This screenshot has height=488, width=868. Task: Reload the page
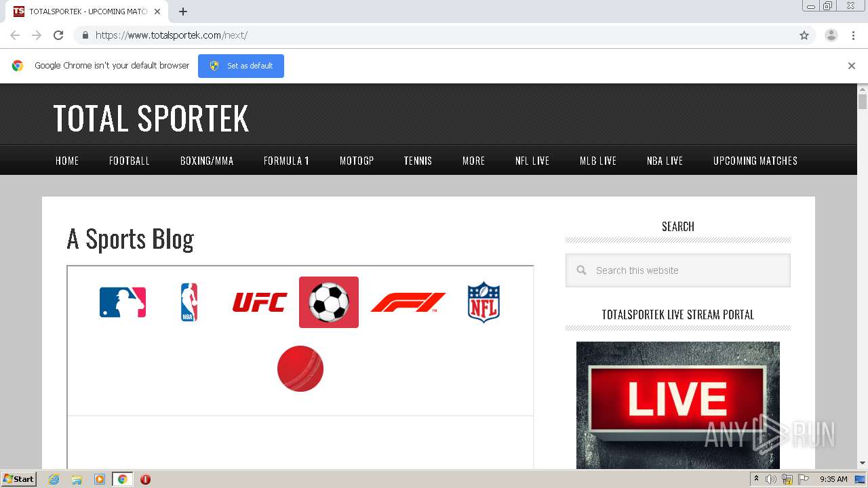click(58, 35)
